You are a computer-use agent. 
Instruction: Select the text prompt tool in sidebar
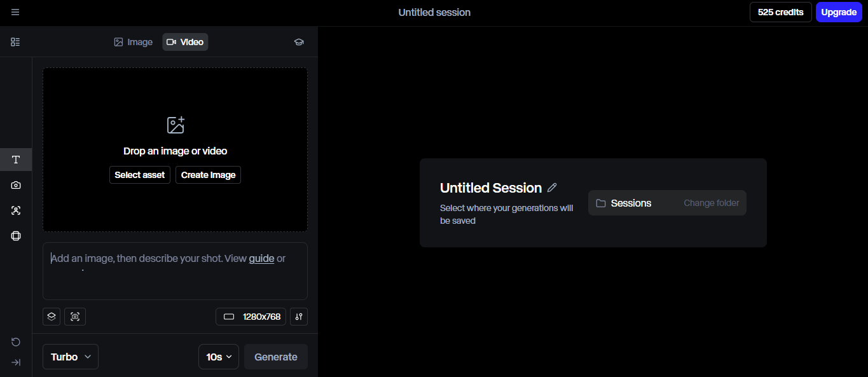pyautogui.click(x=16, y=160)
